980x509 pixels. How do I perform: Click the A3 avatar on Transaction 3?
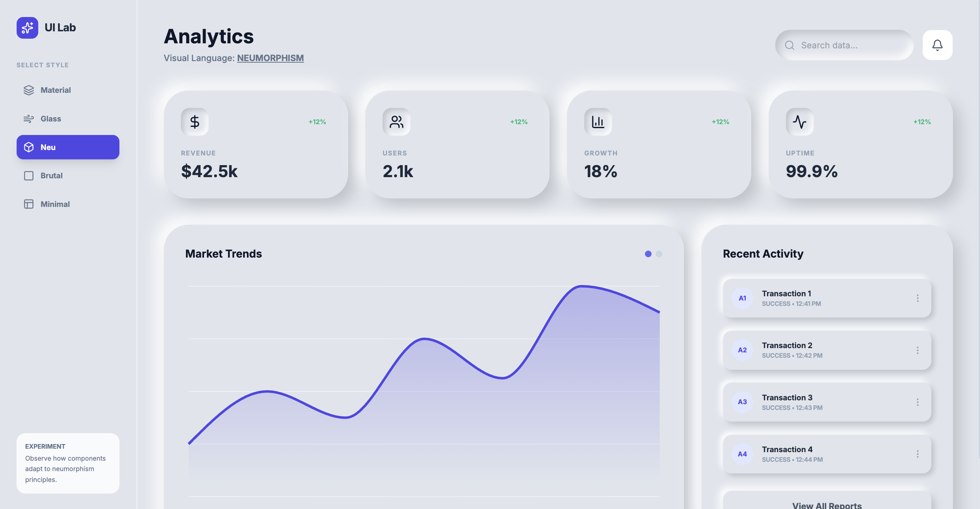pos(742,402)
